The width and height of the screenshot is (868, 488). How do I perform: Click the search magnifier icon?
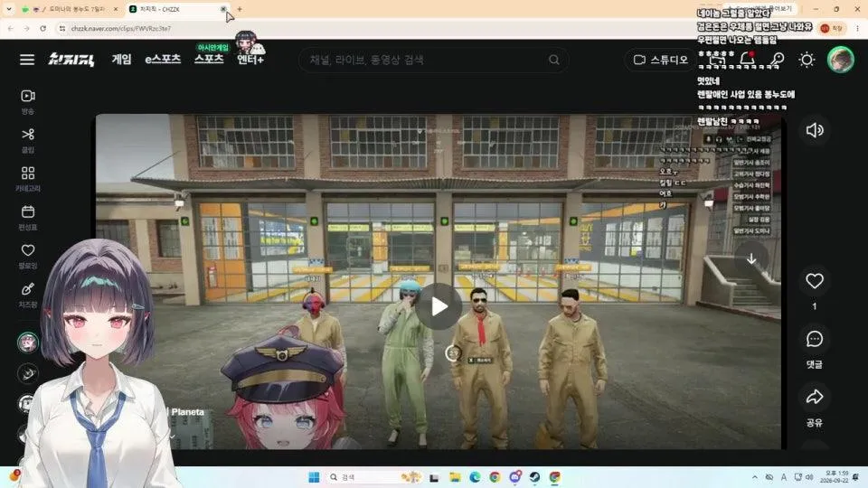pyautogui.click(x=554, y=60)
